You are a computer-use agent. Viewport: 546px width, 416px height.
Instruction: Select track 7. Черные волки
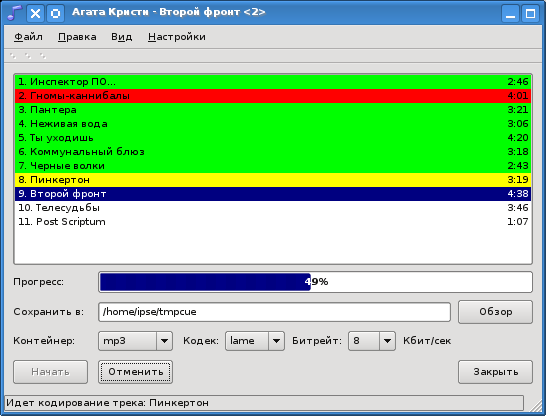point(273,166)
